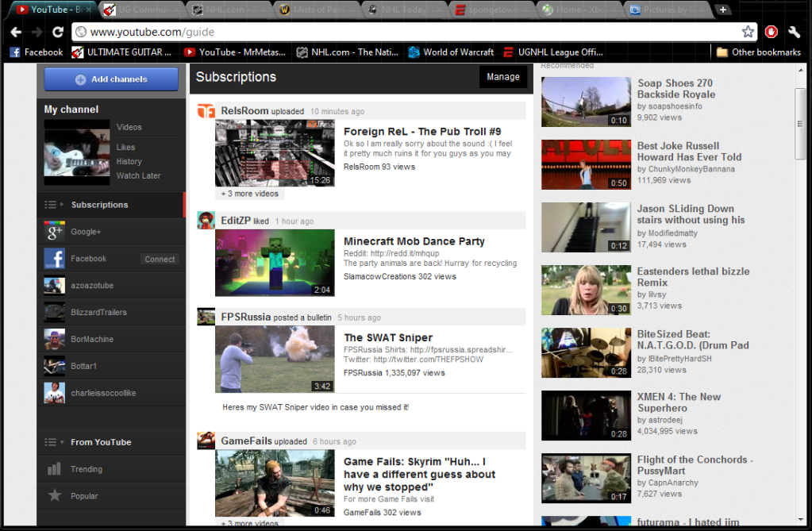
Task: Open the YouTube - MrMetas bookmark
Action: point(235,52)
